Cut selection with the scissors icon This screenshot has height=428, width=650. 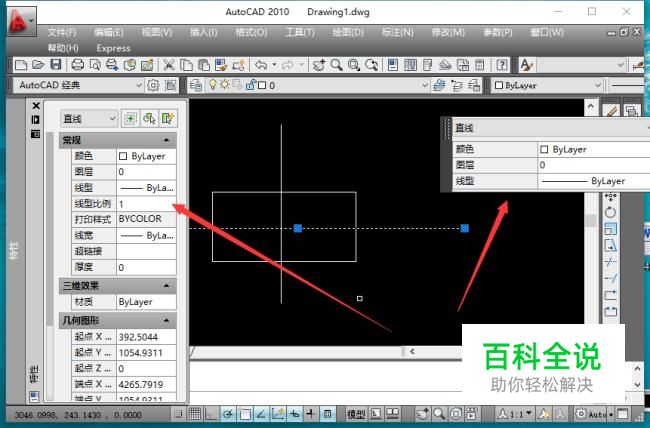(168, 65)
